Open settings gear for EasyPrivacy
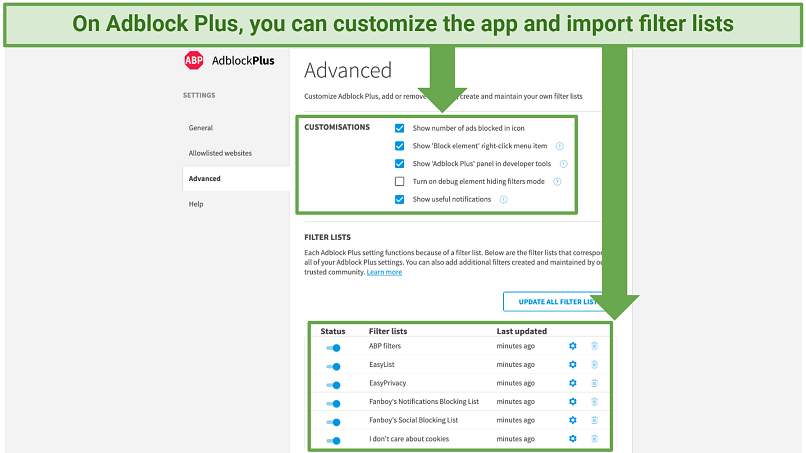 click(x=573, y=383)
